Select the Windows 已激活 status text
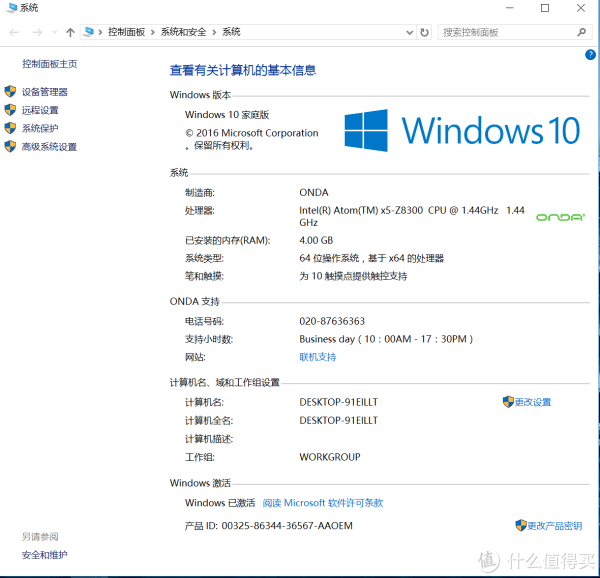This screenshot has width=600, height=578. (x=220, y=503)
